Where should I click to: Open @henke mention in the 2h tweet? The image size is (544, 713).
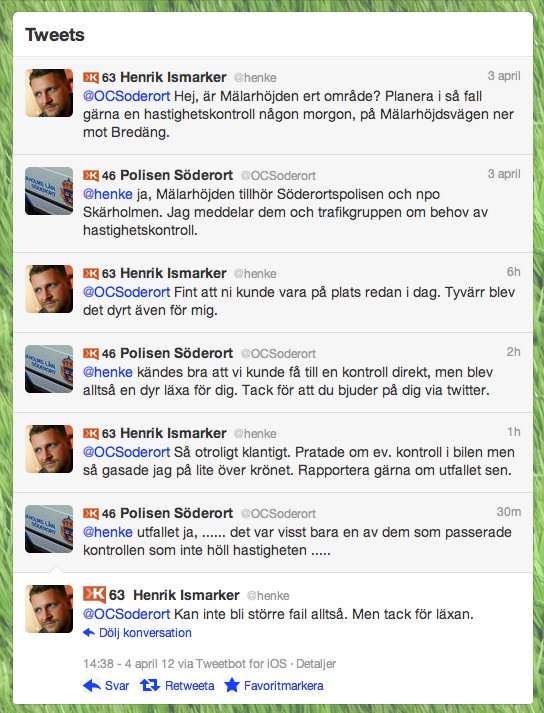107,372
